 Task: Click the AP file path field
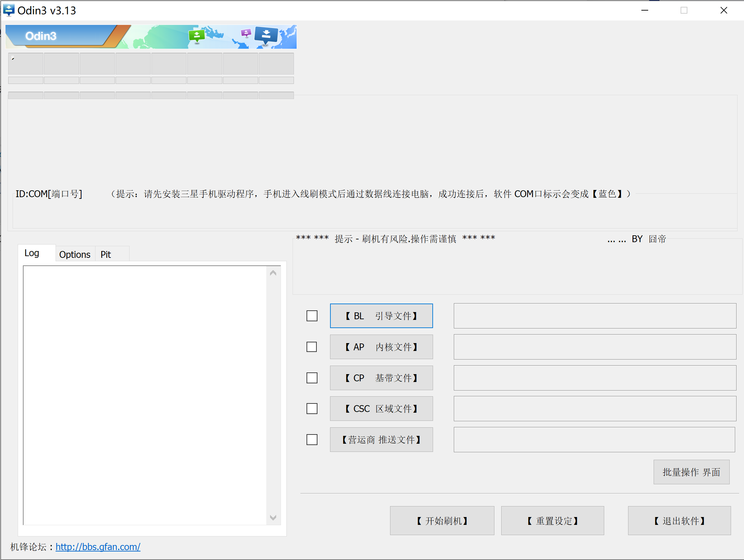pos(595,347)
